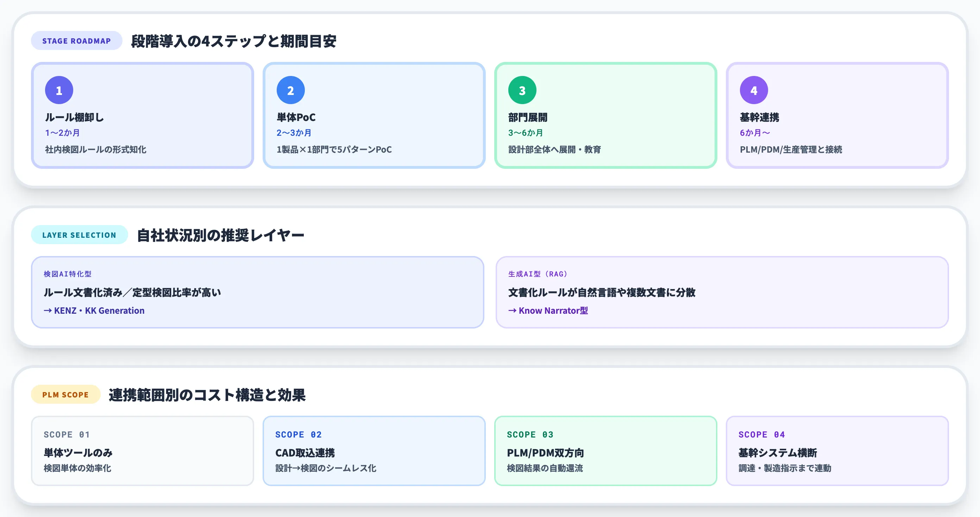
Task: Click 調達・製造指示まで連動 description
Action: [785, 468]
